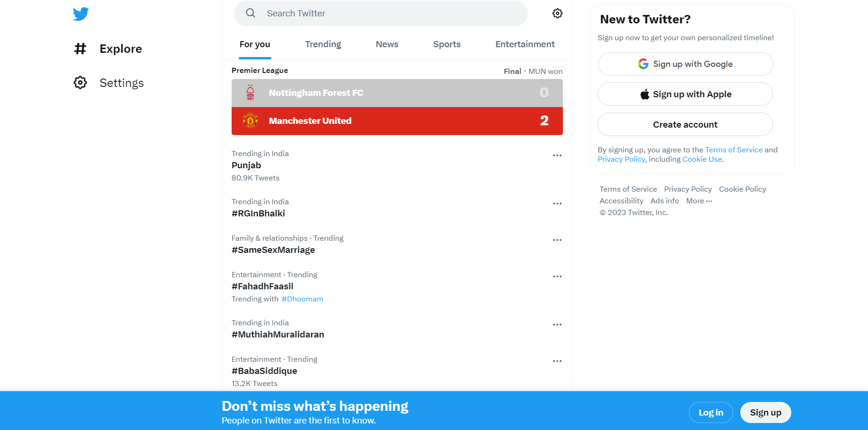Click the Twitter bird logo

80,14
